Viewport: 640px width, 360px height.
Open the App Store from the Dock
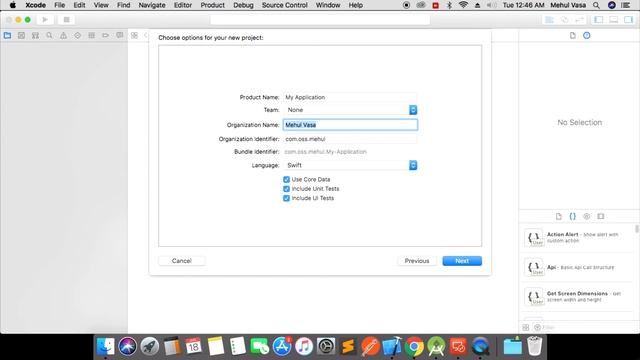pyautogui.click(x=282, y=347)
